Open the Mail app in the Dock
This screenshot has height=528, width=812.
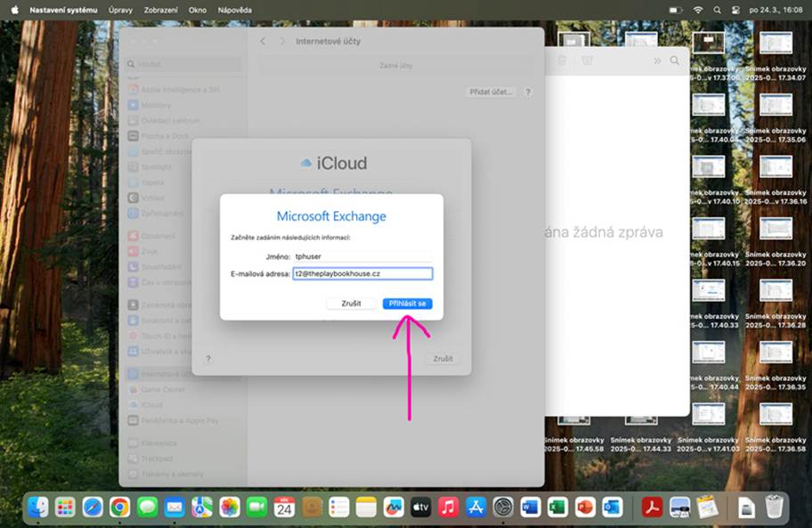point(175,508)
